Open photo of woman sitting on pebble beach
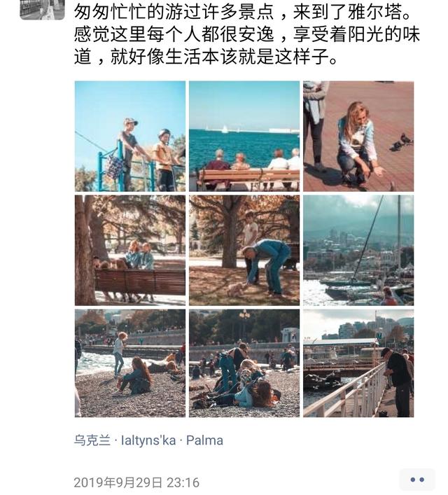This screenshot has height=495, width=448. coord(130,363)
